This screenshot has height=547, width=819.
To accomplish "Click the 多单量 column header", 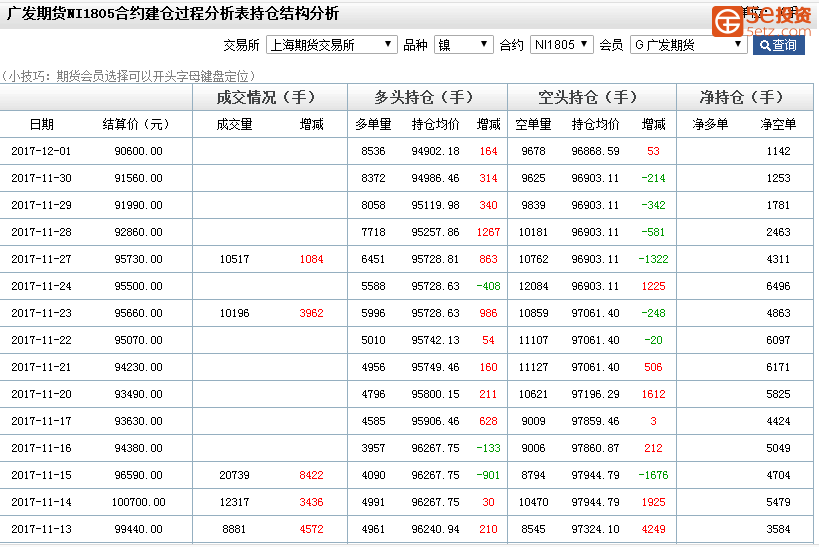I will point(373,124).
